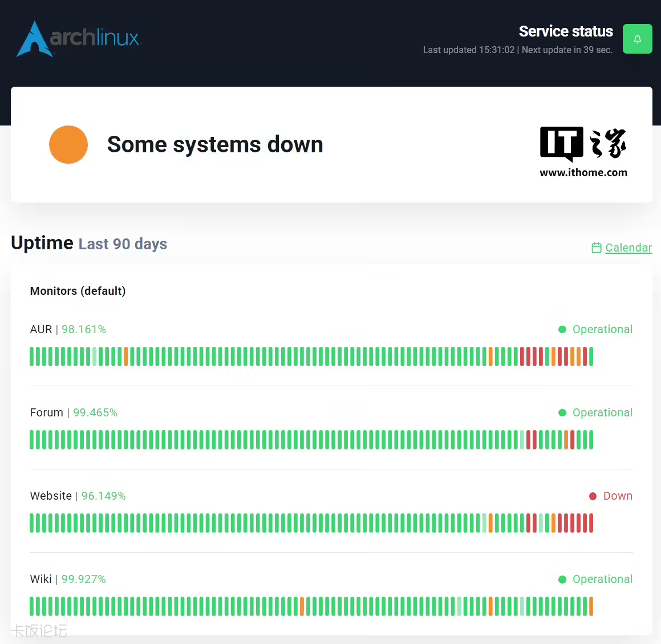Click the Arch Linux logo
Image resolution: width=661 pixels, height=644 pixels.
pos(79,39)
